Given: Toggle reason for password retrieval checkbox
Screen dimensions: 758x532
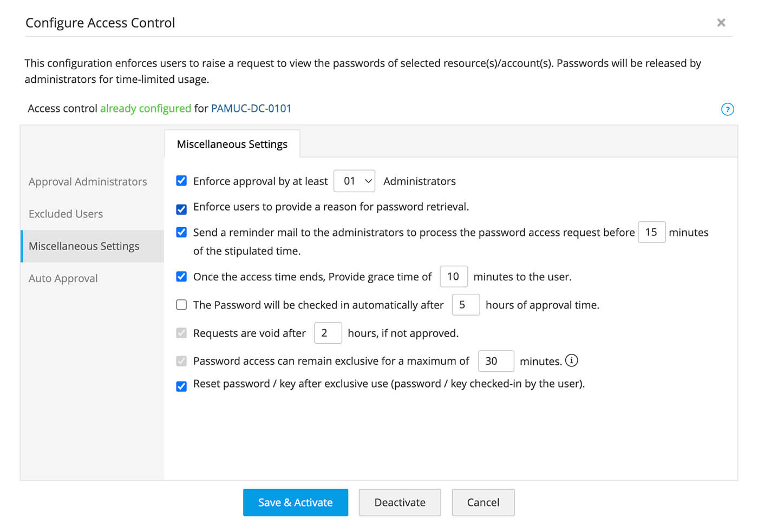Looking at the screenshot, I should [181, 209].
